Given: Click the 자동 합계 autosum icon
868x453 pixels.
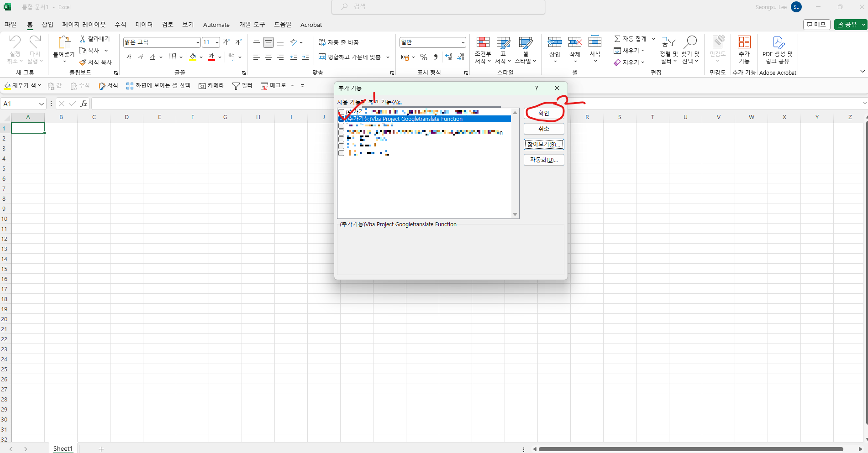Looking at the screenshot, I should [x=617, y=39].
